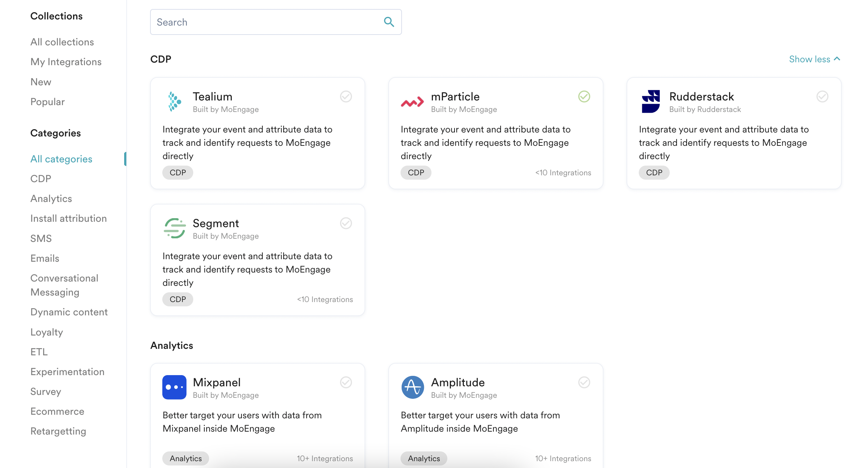Click '10+ Integrations' on Amplitude card
This screenshot has width=868, height=468.
pos(563,459)
